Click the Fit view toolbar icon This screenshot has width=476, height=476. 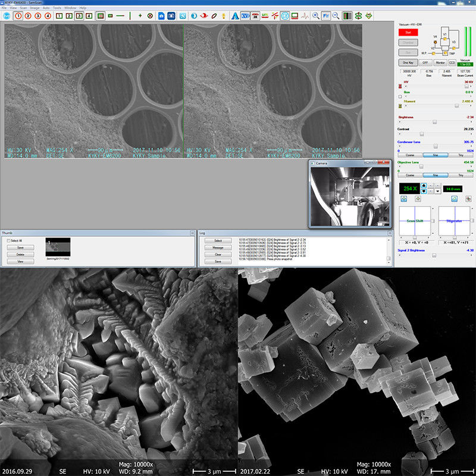[325, 16]
